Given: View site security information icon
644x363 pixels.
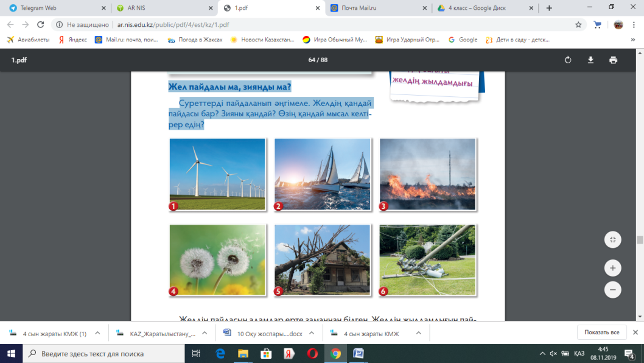Looking at the screenshot, I should (60, 24).
